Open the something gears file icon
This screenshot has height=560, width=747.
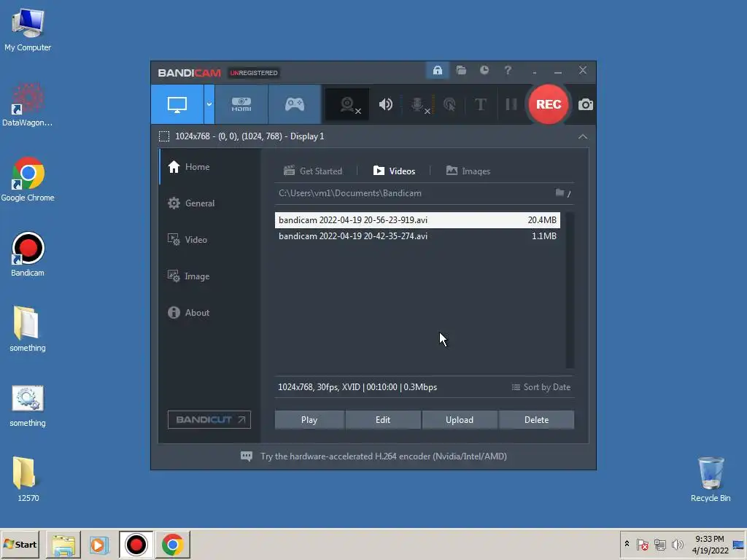coord(27,405)
